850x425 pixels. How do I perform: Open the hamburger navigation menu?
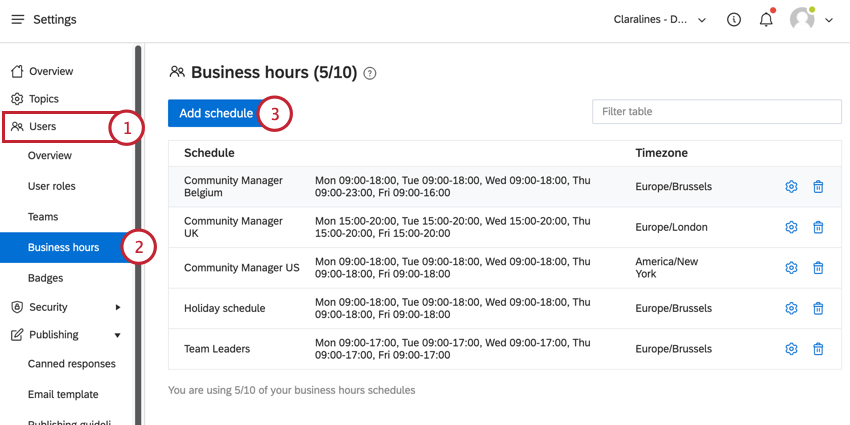tap(17, 20)
